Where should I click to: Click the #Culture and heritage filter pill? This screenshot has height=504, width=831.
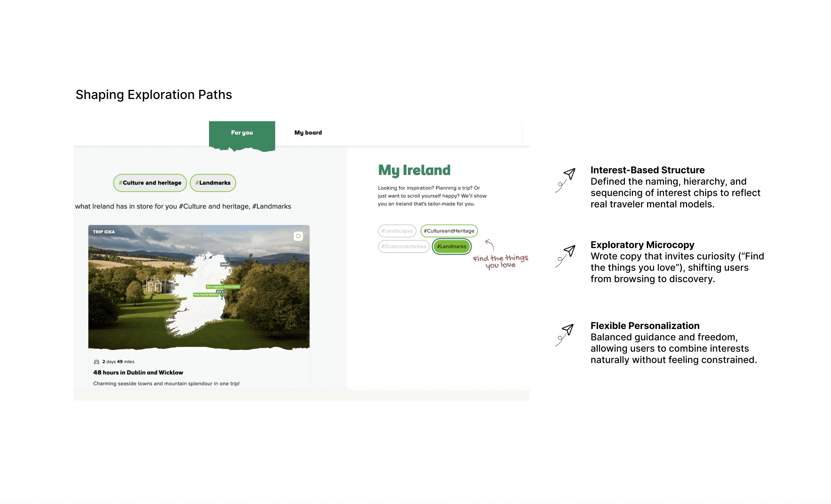click(150, 183)
